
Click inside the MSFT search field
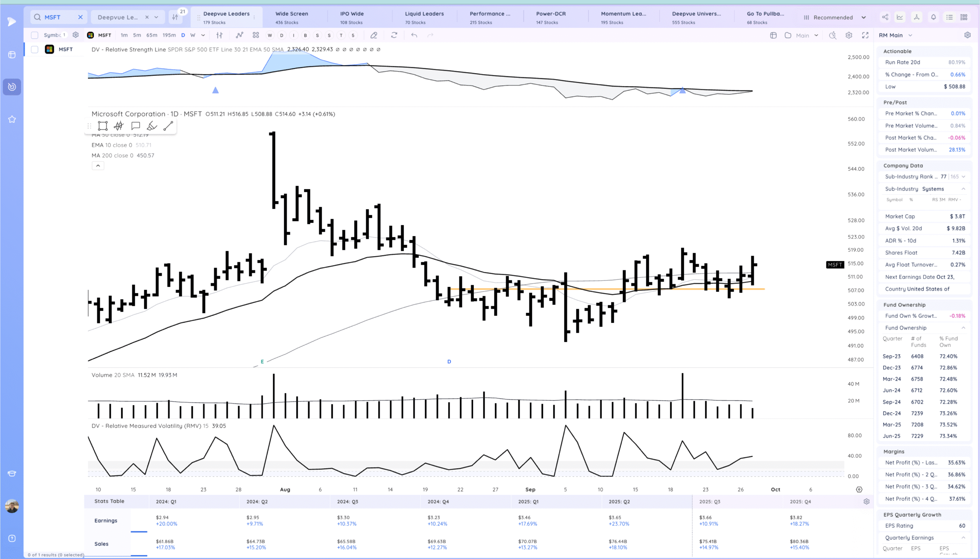click(58, 17)
